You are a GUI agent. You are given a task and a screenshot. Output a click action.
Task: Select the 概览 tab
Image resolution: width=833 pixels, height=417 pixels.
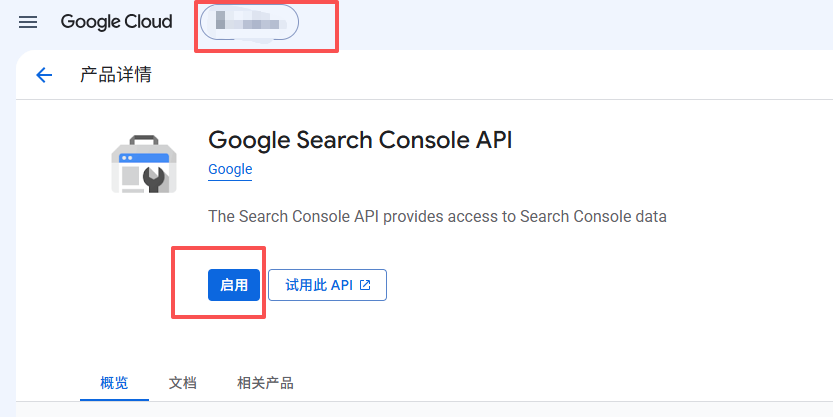pyautogui.click(x=114, y=383)
